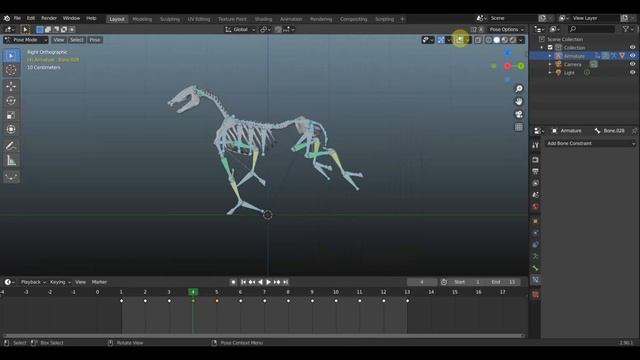Hide the Light in the outliner
This screenshot has height=360, width=640.
[x=632, y=73]
